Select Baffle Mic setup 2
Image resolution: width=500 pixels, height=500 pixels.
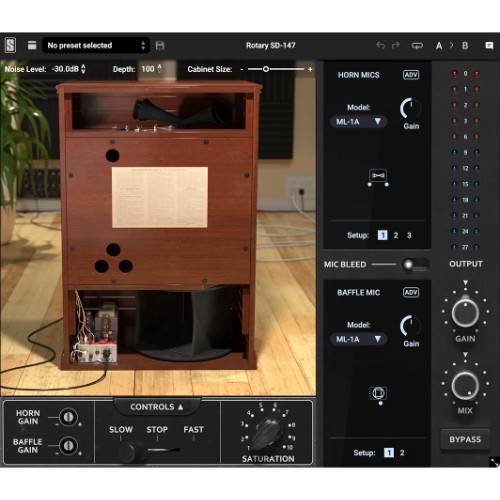pyautogui.click(x=402, y=453)
